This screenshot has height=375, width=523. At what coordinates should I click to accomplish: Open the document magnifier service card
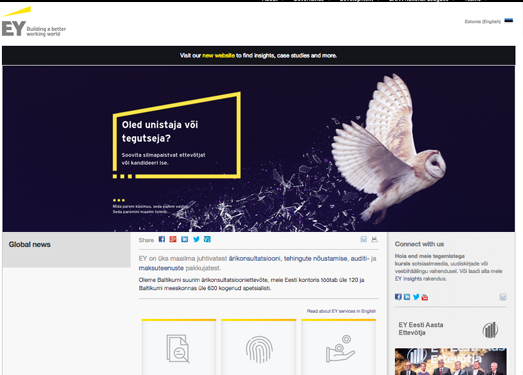point(179,347)
